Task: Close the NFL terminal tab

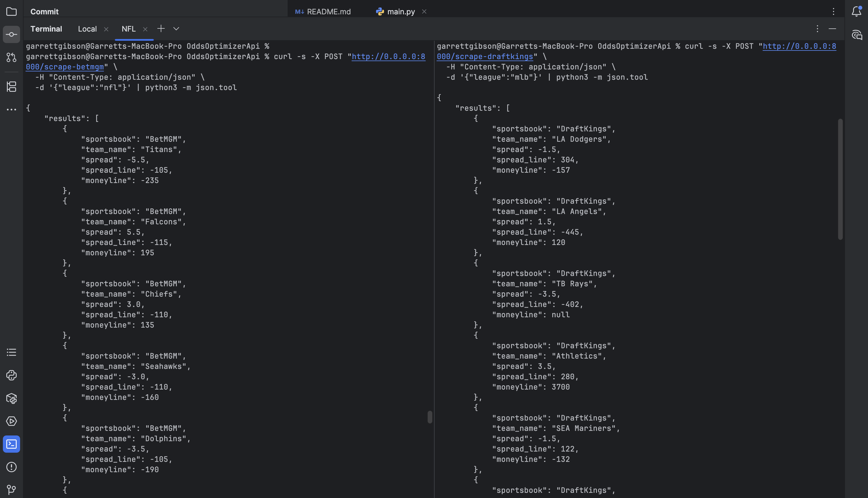Action: (x=145, y=29)
